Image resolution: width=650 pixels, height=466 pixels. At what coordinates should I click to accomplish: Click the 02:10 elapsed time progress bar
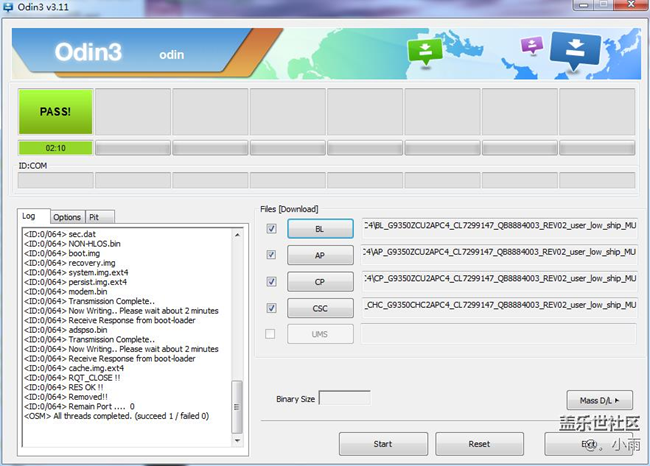point(55,148)
